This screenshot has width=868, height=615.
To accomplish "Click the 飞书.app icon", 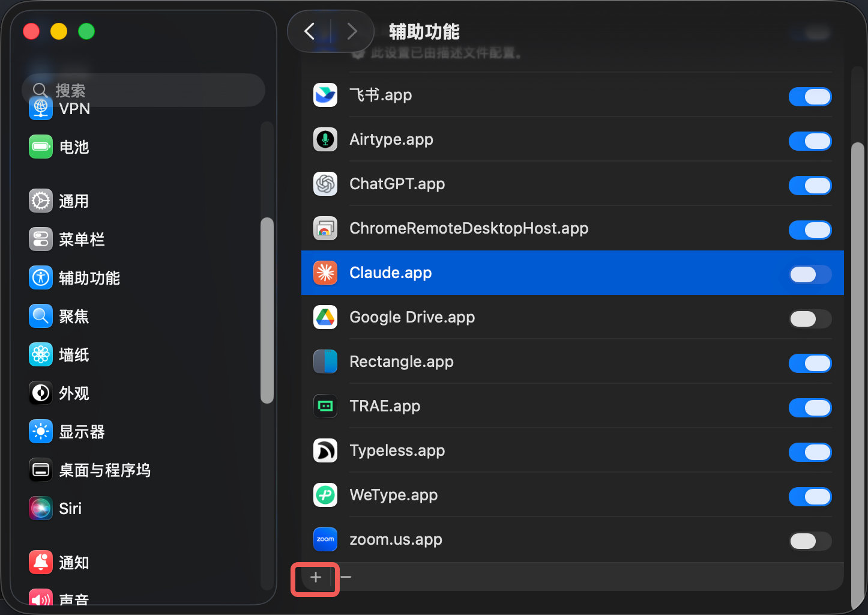I will (325, 94).
